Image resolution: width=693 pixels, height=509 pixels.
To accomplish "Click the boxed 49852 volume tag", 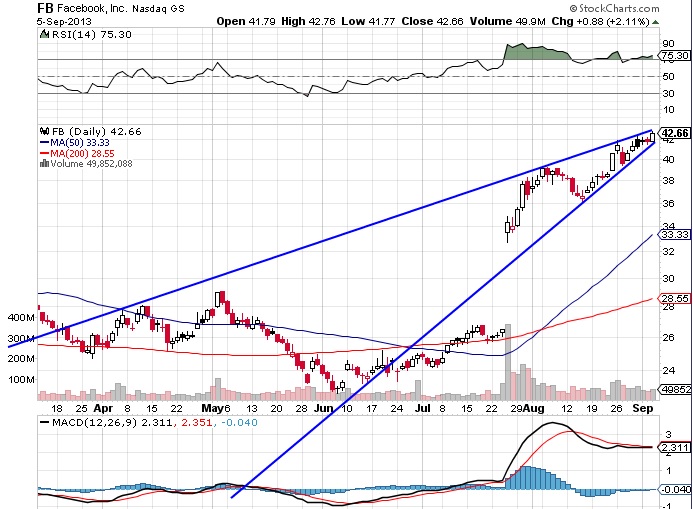I will [x=675, y=390].
